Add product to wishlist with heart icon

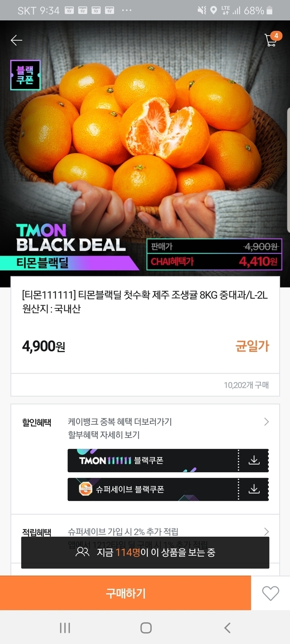pyautogui.click(x=271, y=593)
